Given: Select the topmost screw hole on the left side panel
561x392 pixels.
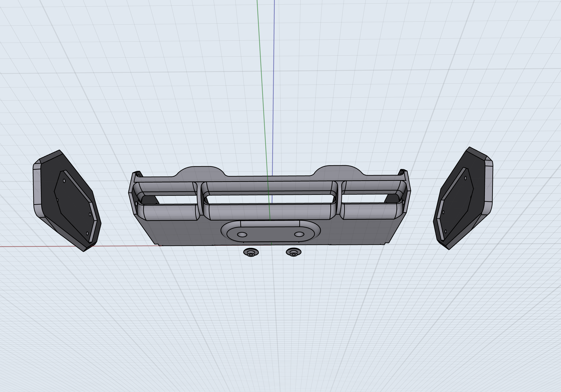Looking at the screenshot, I should pyautogui.click(x=64, y=181).
